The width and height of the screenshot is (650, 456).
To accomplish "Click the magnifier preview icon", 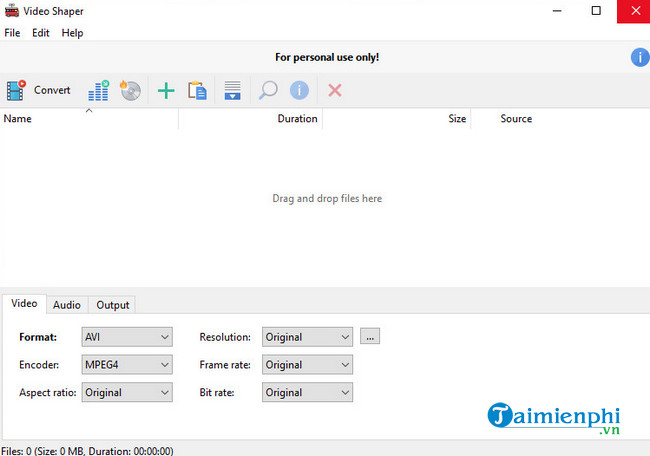I will (x=267, y=91).
